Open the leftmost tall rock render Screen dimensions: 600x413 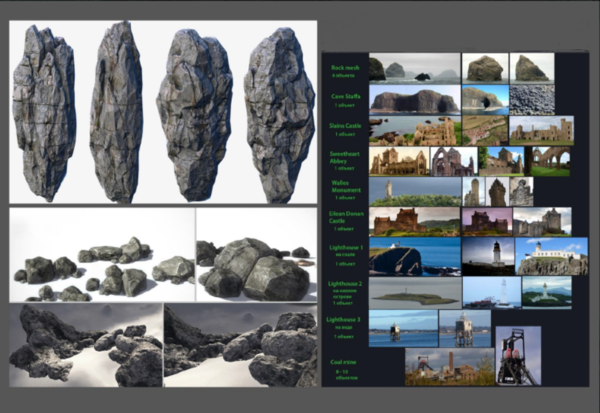point(43,112)
